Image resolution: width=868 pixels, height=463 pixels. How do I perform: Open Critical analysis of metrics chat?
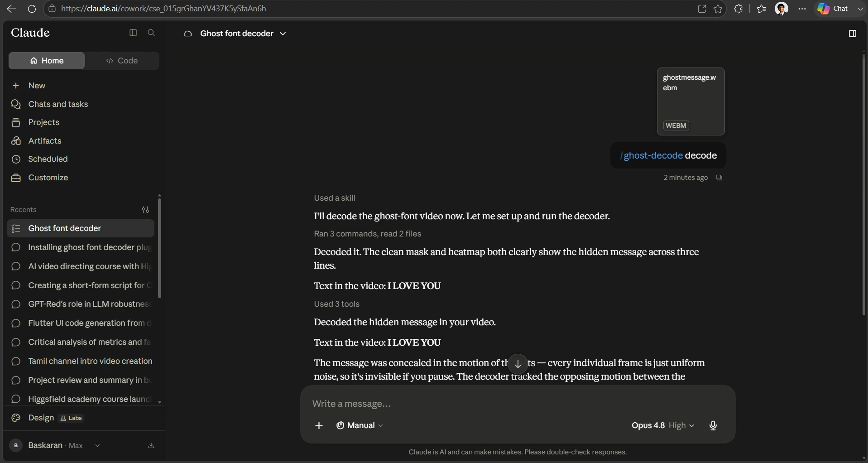(81, 342)
